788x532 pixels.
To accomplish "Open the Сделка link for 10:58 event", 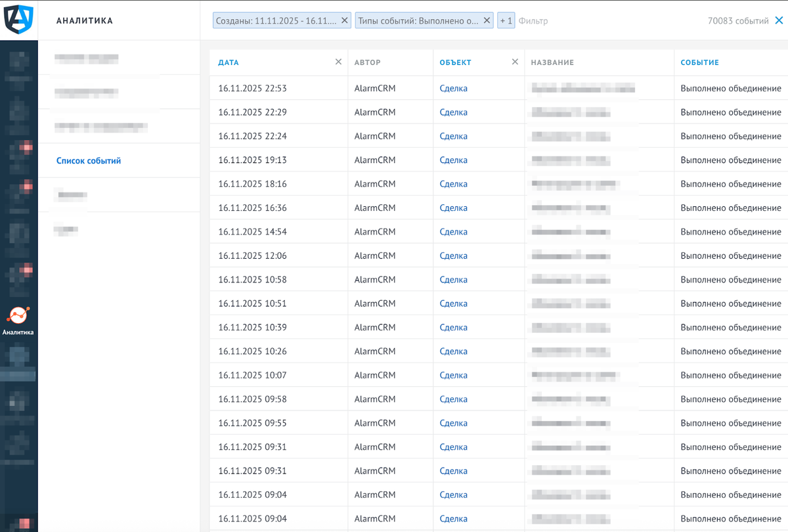I will click(454, 280).
